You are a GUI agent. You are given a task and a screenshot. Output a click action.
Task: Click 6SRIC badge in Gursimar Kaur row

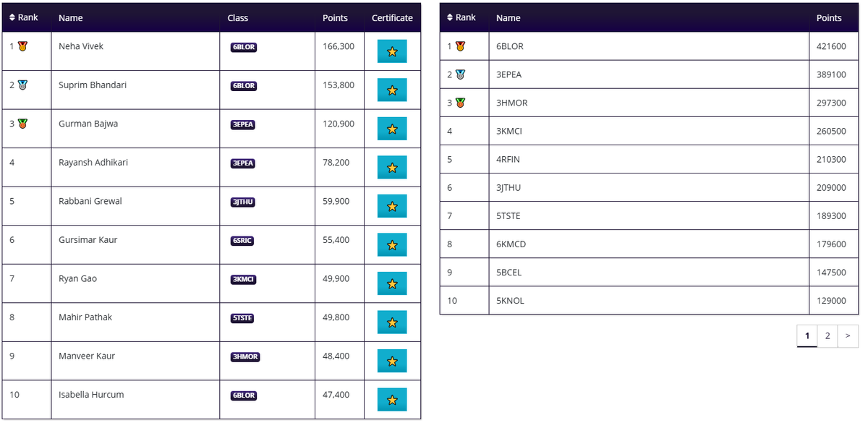pyautogui.click(x=242, y=241)
